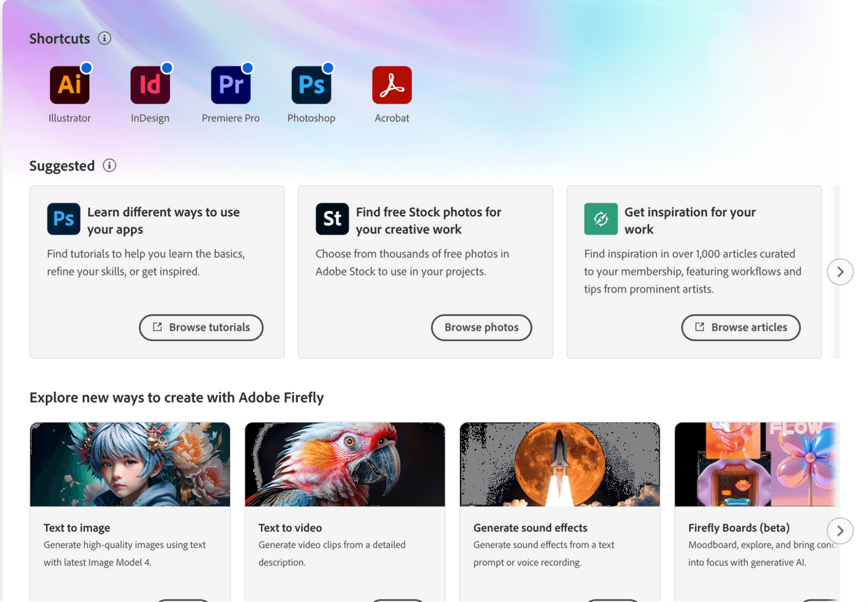The image size is (868, 602).
Task: Launch Photoshop from the Shortcuts row
Action: click(311, 86)
